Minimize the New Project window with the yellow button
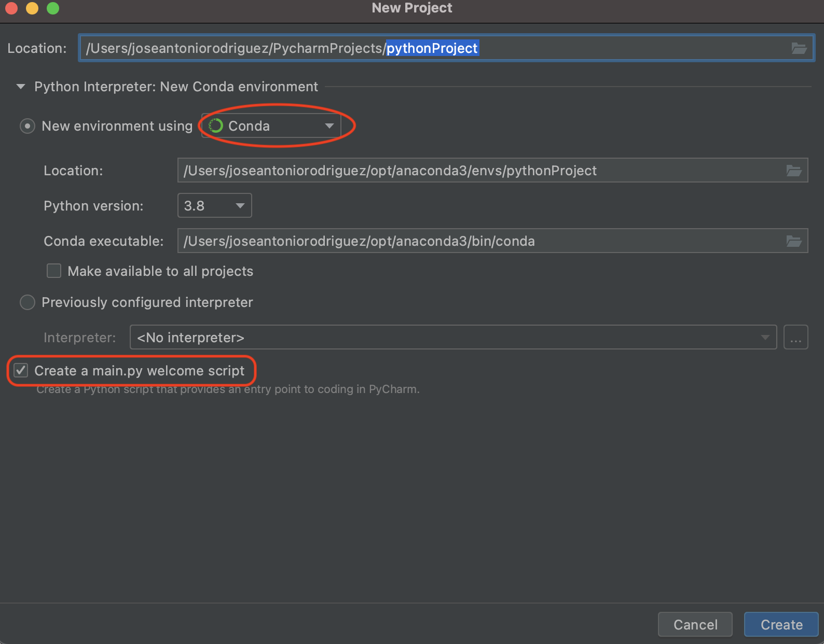The width and height of the screenshot is (824, 644). 32,8
